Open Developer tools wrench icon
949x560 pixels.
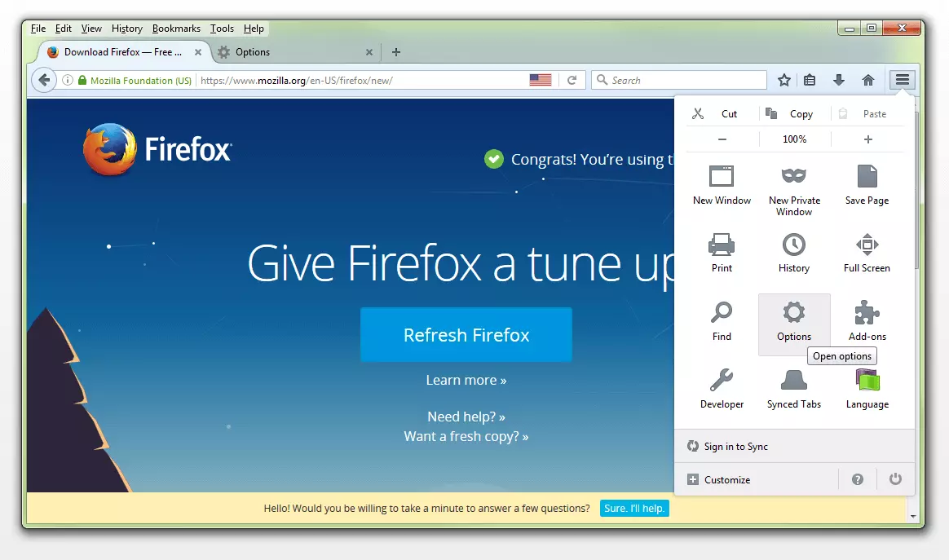coord(722,388)
